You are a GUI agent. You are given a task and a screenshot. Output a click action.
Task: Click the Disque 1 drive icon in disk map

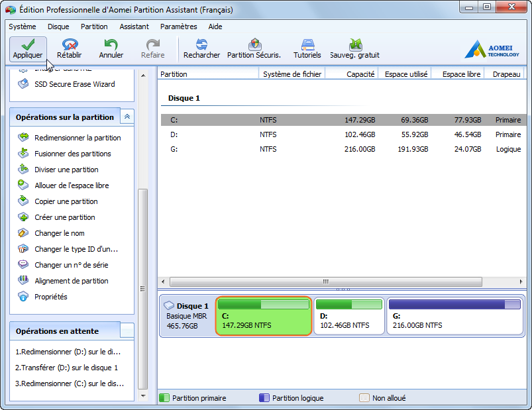tap(169, 305)
